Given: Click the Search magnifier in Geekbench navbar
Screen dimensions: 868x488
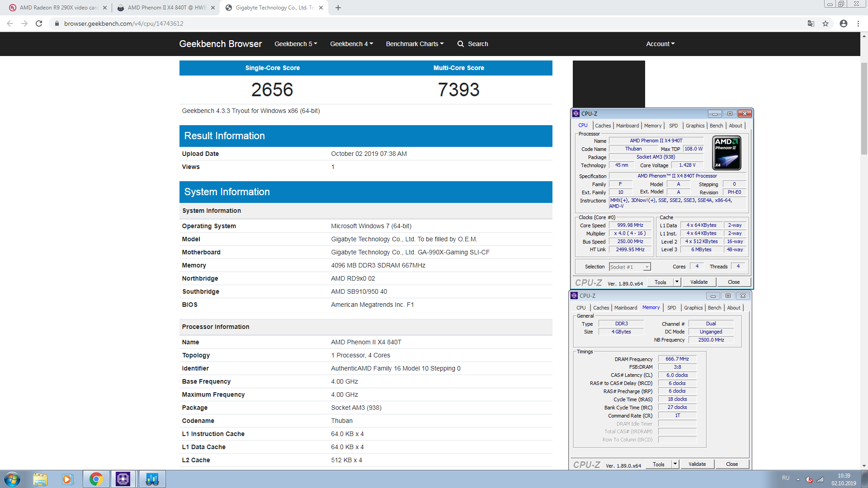Looking at the screenshot, I should tap(461, 44).
